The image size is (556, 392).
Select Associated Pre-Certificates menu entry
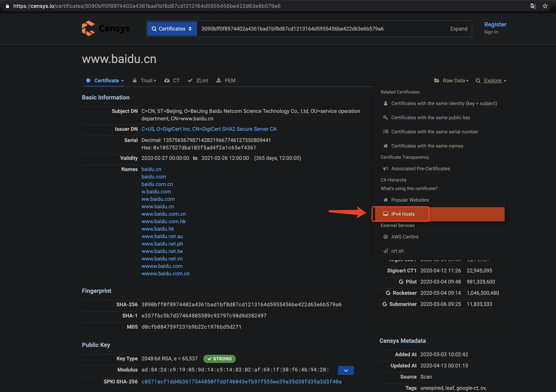420,169
